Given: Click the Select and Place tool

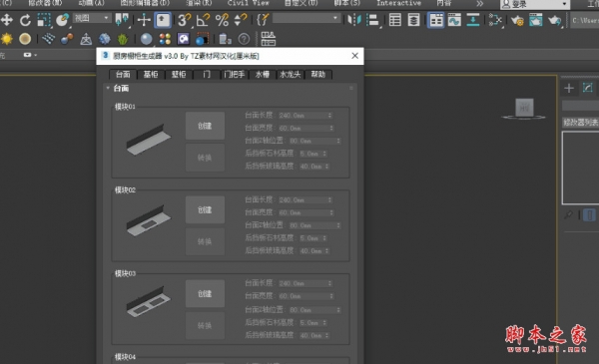Looking at the screenshot, I should (x=62, y=20).
